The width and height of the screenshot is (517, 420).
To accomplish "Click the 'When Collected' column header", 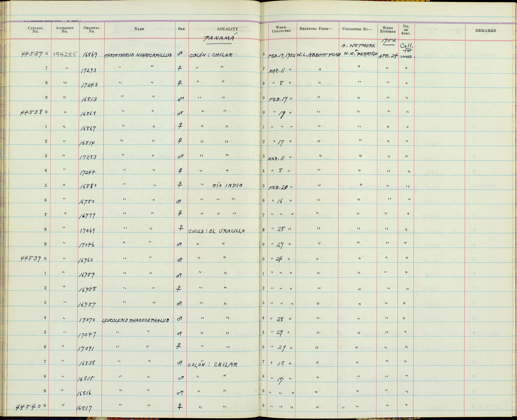I will [281, 29].
